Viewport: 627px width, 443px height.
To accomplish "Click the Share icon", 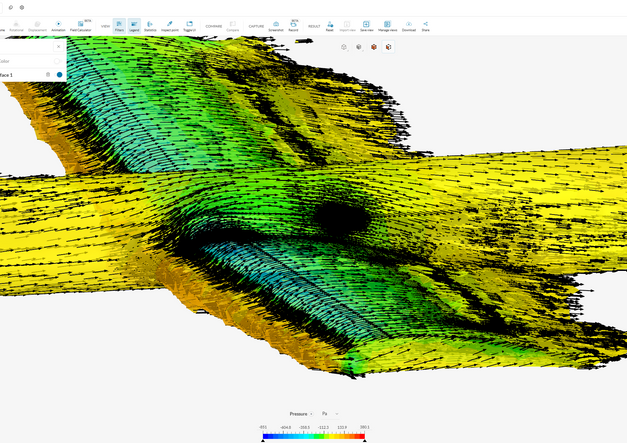I will point(425,26).
